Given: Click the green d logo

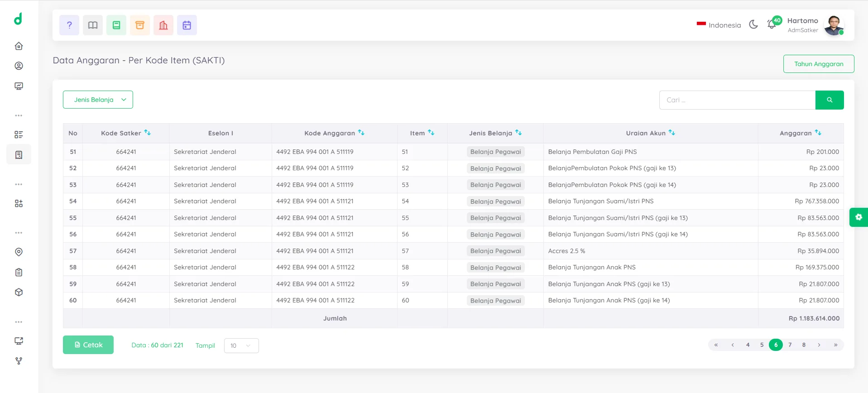Looking at the screenshot, I should point(18,19).
